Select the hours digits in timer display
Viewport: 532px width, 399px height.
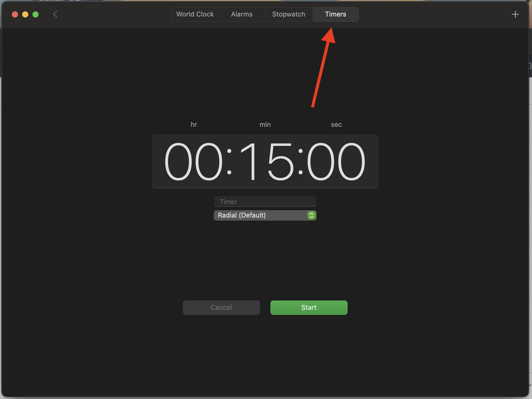(x=194, y=161)
